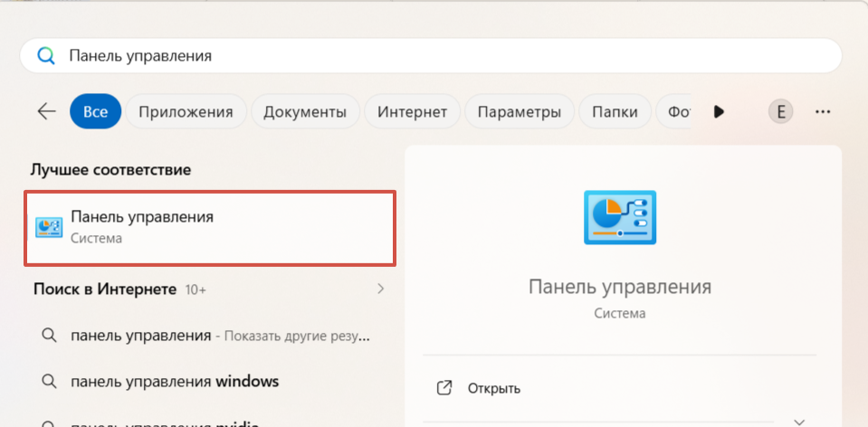Click the large Control Panel icon in preview
The height and width of the screenshot is (427, 868).
point(620,217)
